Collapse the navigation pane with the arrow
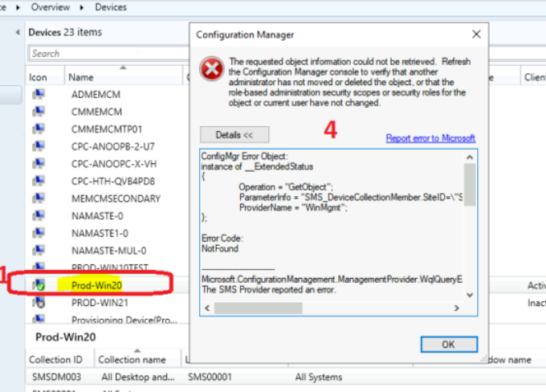This screenshot has height=392, width=546. [18, 32]
